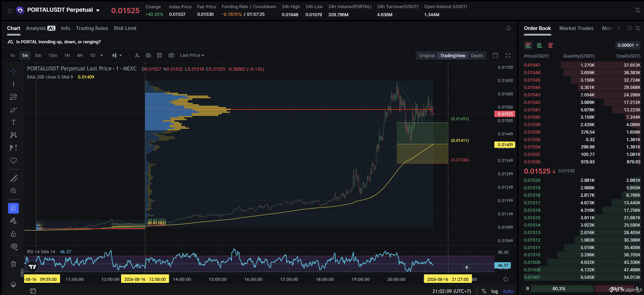Toggle lock all drawing tools
Image resolution: width=644 pixels, height=295 pixels.
[x=14, y=234]
